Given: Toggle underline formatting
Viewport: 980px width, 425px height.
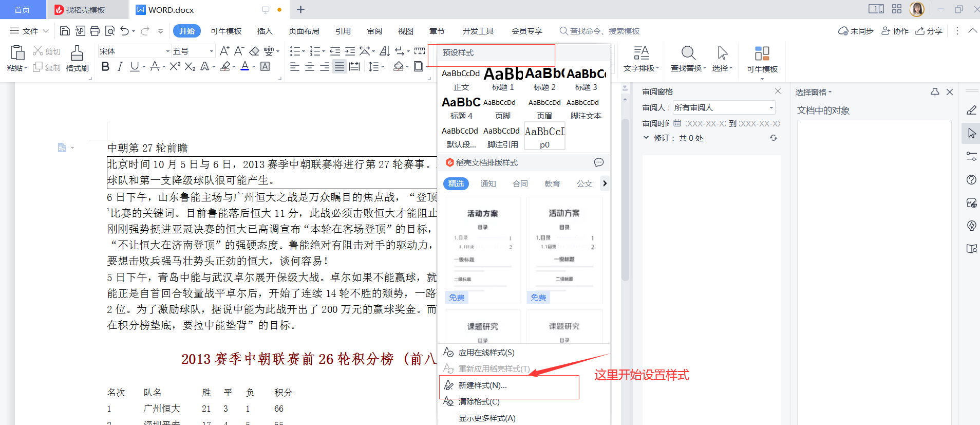Looking at the screenshot, I should point(134,66).
